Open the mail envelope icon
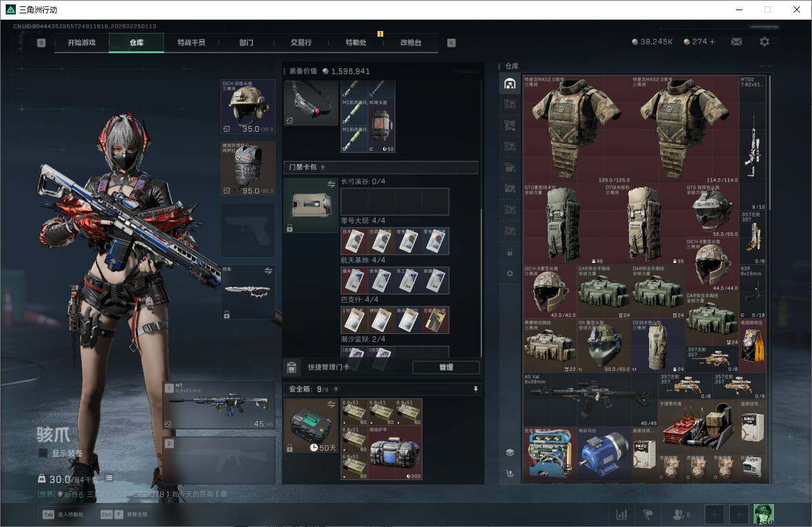The width and height of the screenshot is (812, 527). [737, 42]
